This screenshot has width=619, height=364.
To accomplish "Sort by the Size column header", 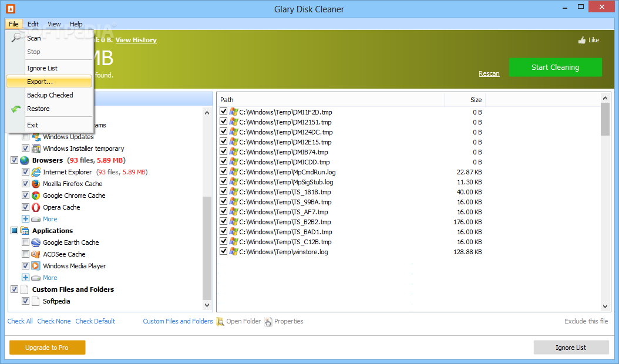I will tap(464, 100).
